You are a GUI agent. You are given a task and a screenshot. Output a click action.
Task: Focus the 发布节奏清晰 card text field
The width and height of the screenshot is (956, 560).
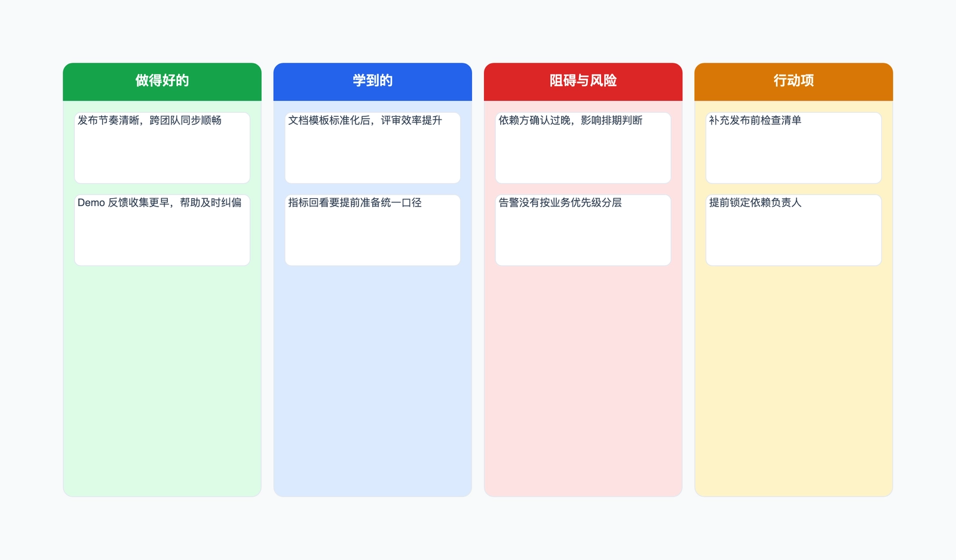point(162,147)
